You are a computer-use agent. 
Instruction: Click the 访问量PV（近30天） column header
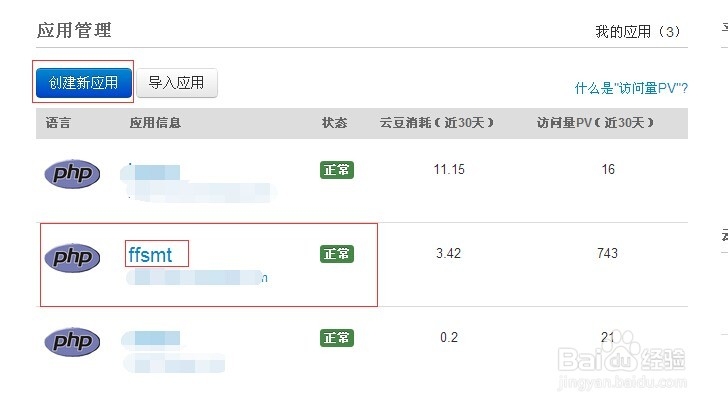point(595,123)
